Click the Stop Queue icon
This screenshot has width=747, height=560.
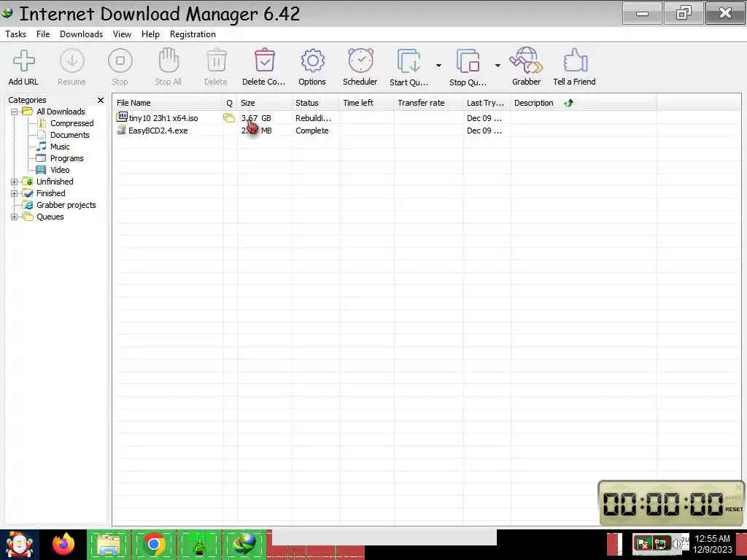click(468, 61)
